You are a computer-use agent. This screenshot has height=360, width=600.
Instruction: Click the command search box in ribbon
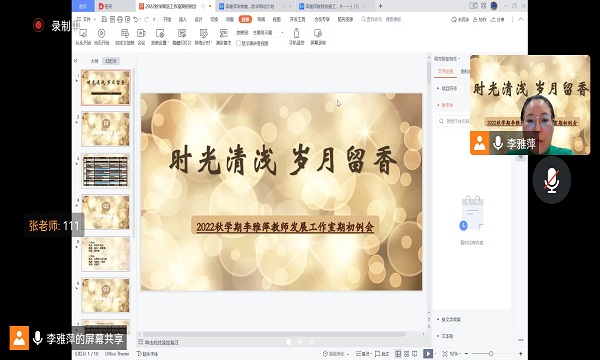382,19
